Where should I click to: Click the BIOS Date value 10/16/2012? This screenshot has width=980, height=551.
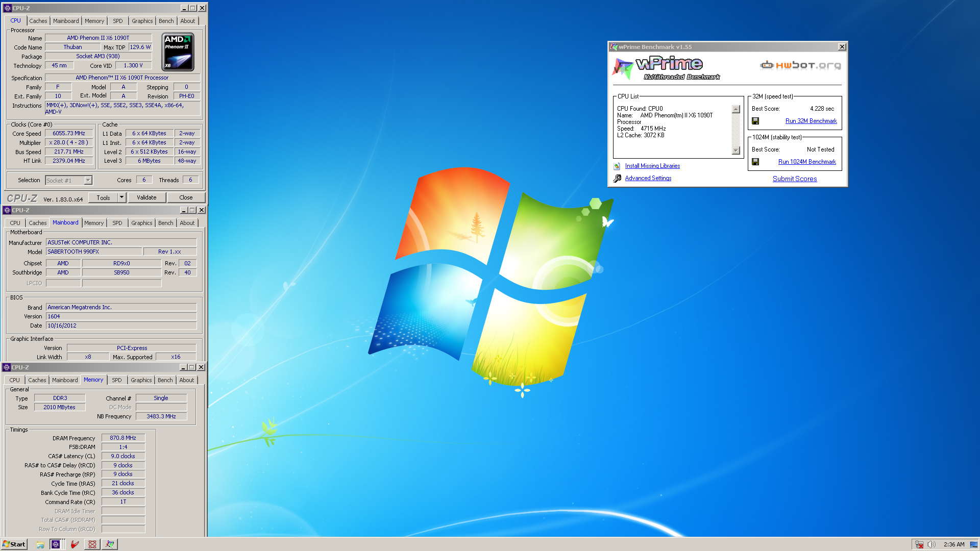pyautogui.click(x=121, y=325)
